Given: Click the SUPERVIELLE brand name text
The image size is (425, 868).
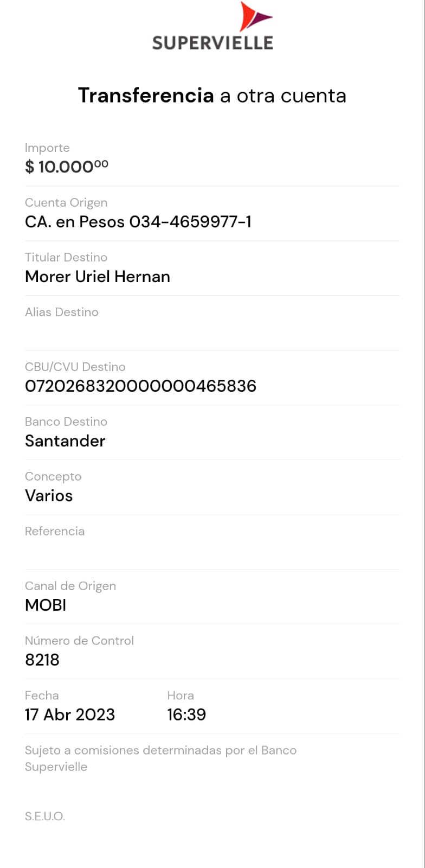Looking at the screenshot, I should [212, 43].
